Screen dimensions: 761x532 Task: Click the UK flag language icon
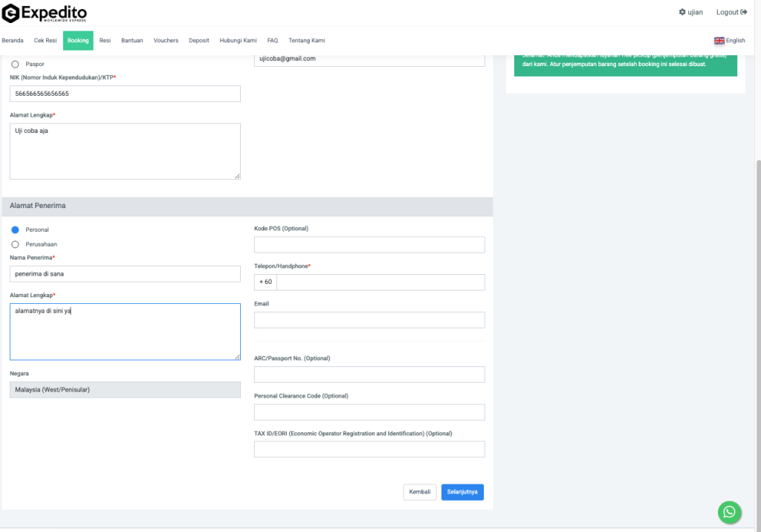(x=719, y=41)
